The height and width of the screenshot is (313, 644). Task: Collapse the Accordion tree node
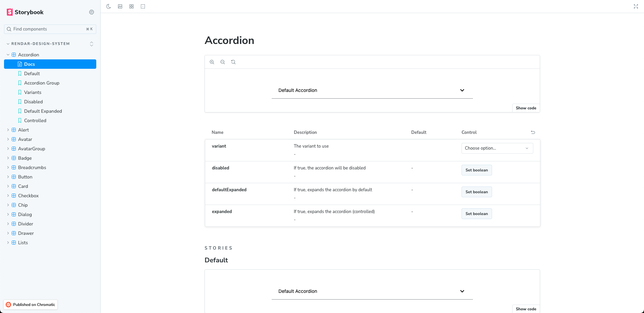coord(8,55)
